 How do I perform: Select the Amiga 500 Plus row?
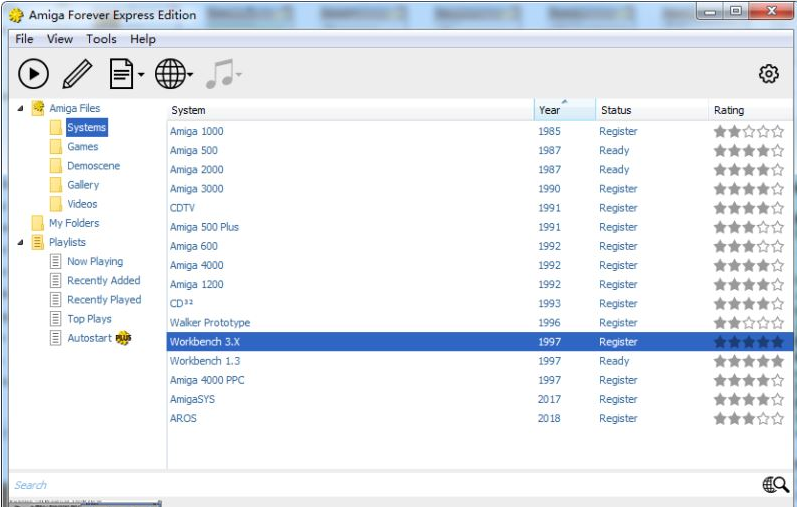480,227
